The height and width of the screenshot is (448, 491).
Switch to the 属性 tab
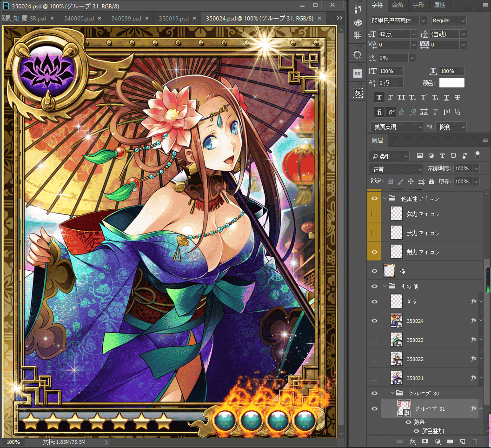coord(439,5)
